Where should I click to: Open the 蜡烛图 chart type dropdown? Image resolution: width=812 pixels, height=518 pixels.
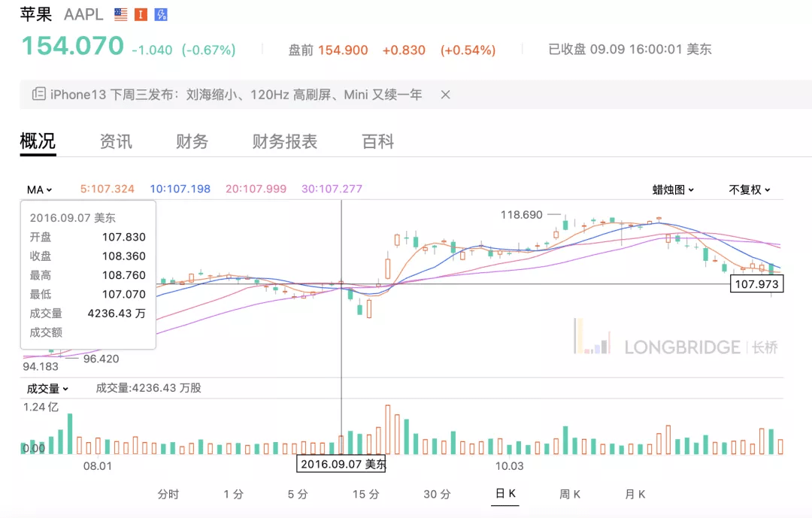coord(673,189)
